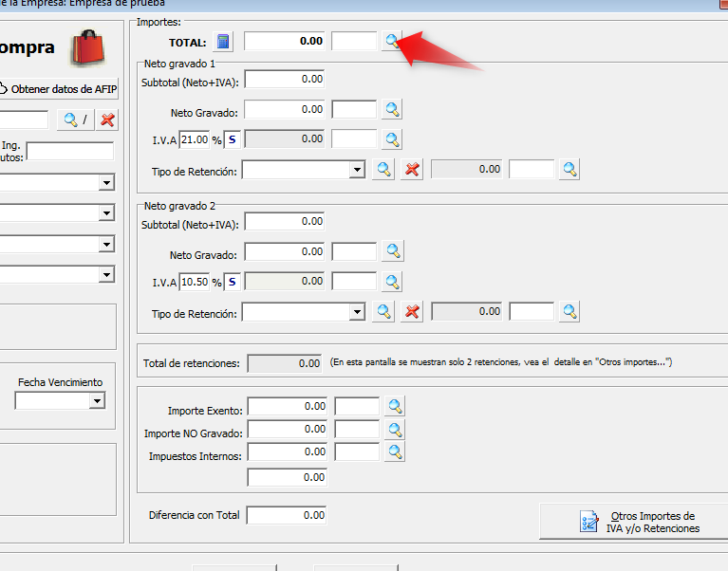Viewport: 728px width, 571px height.
Task: Click the TOTAL amount input field
Action: [285, 41]
